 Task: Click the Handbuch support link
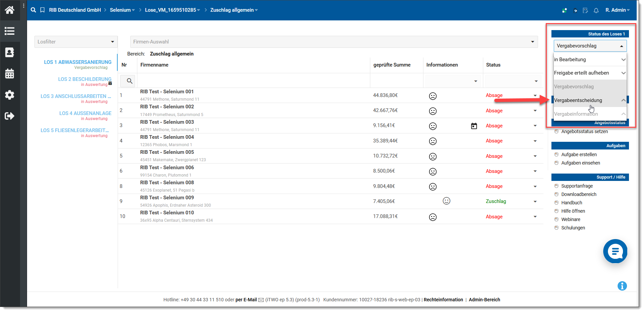(571, 203)
